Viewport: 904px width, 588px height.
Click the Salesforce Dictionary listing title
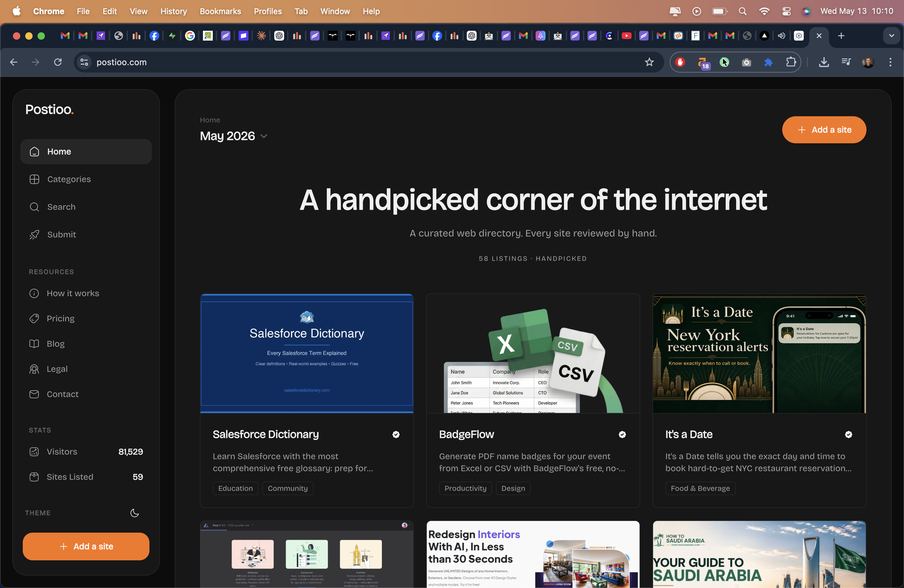265,434
